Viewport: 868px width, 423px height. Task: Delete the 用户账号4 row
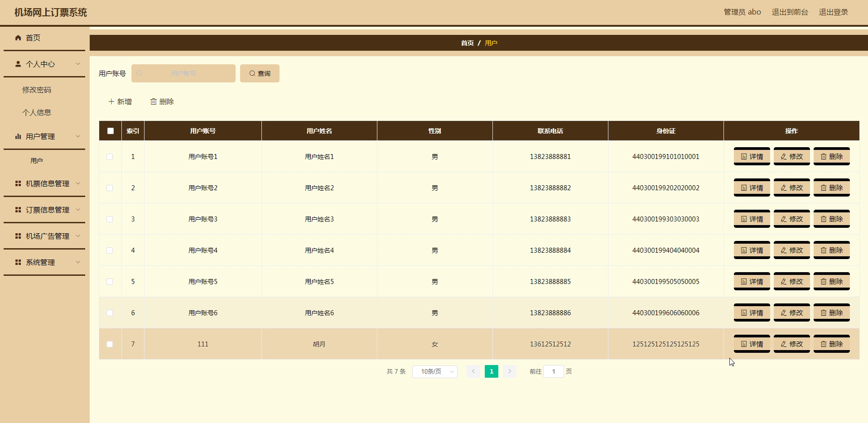[x=832, y=250]
